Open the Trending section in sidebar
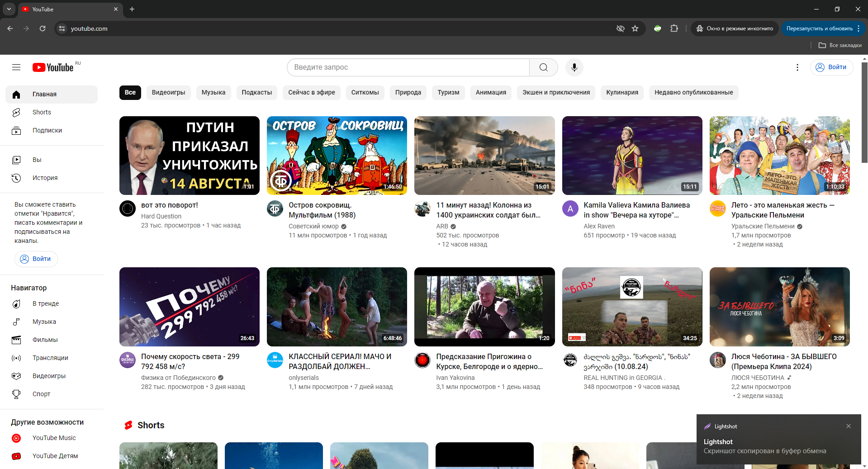The height and width of the screenshot is (469, 868). click(x=45, y=303)
